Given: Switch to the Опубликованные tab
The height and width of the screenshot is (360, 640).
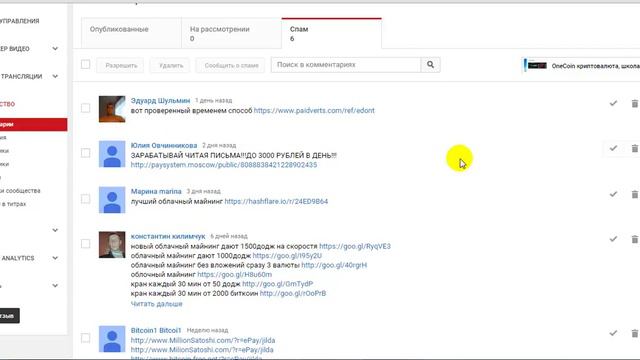Looking at the screenshot, I should click(131, 33).
